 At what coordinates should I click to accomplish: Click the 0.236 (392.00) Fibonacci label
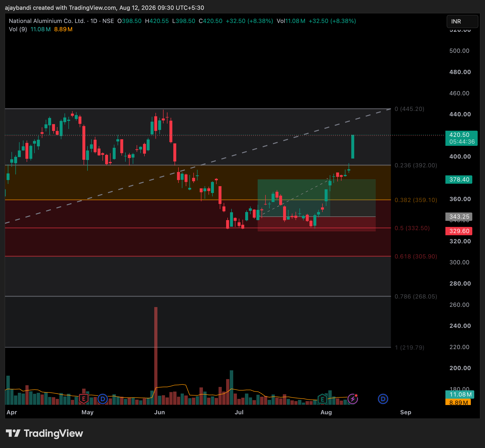pyautogui.click(x=416, y=165)
